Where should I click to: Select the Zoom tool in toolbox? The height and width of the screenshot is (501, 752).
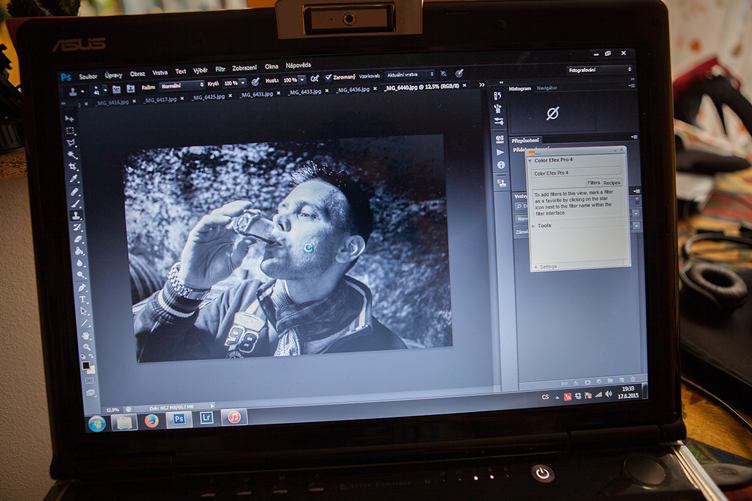[x=87, y=347]
